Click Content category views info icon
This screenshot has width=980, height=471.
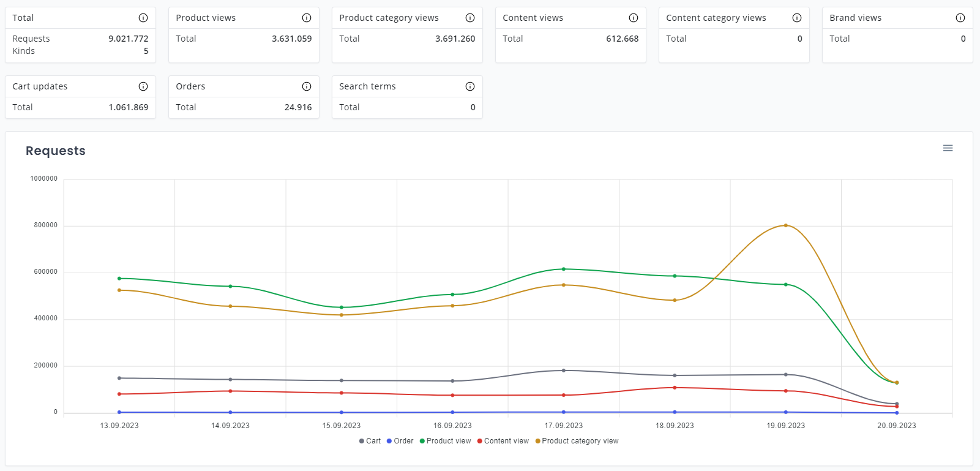click(797, 18)
